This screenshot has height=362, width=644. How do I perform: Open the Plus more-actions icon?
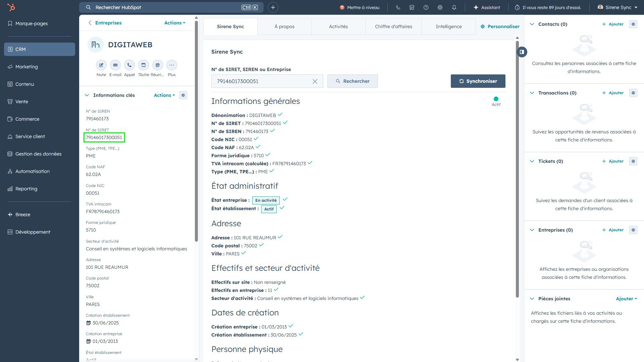pyautogui.click(x=171, y=65)
